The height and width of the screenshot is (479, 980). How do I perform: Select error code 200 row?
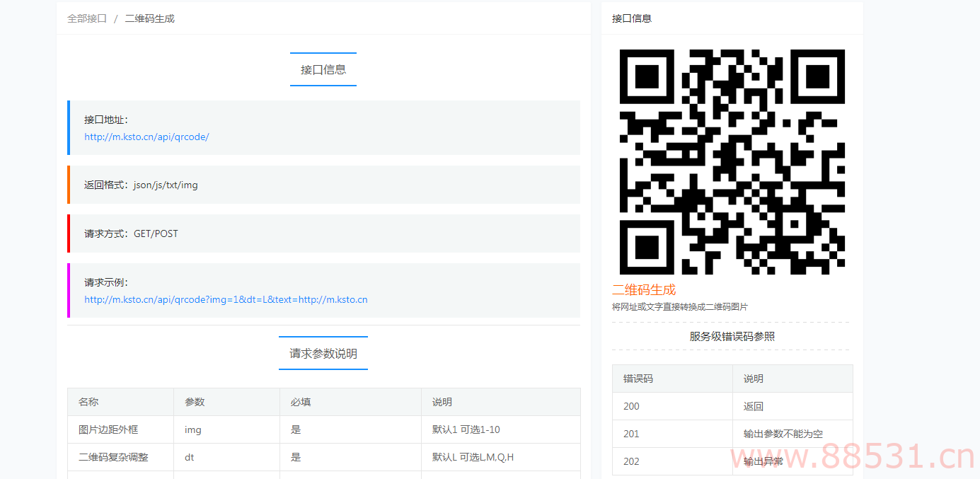(631, 406)
